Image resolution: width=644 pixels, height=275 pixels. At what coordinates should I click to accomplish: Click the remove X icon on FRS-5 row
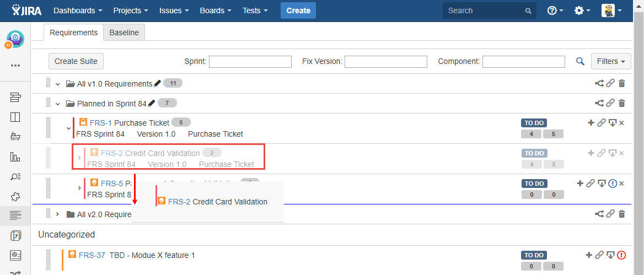coord(622,184)
